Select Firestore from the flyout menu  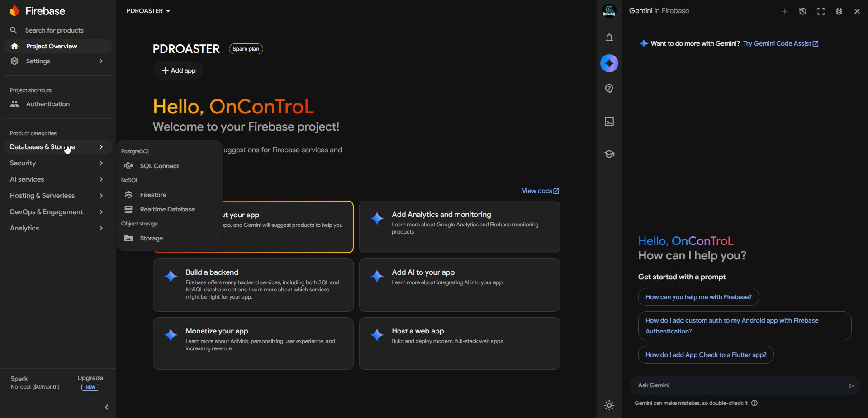coord(169,195)
